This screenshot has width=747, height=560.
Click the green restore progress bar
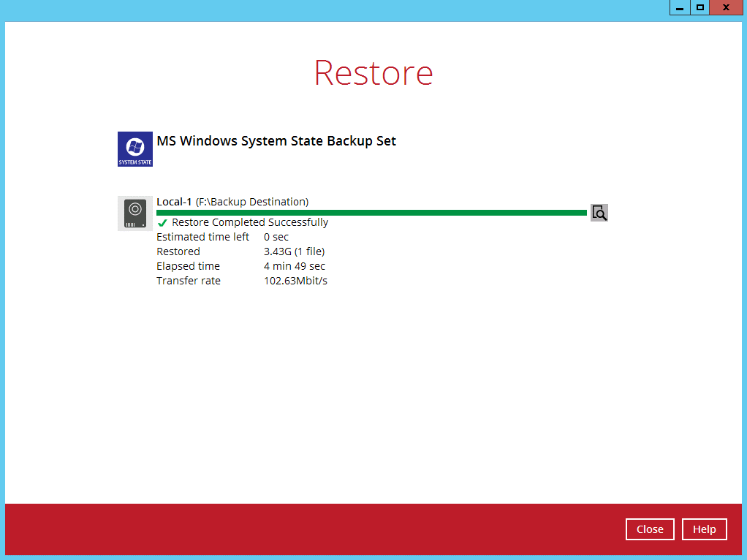tap(371, 213)
